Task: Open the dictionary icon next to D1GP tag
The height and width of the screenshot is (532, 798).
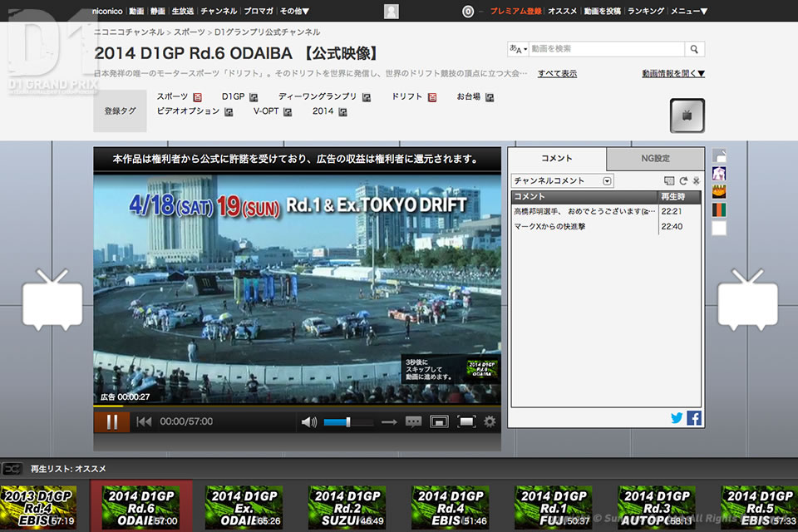Action: 254,96
